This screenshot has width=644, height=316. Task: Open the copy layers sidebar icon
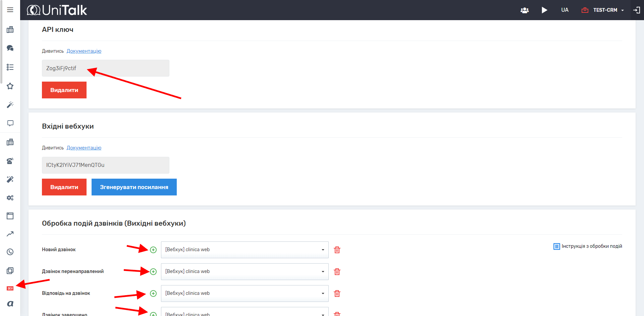(10, 270)
